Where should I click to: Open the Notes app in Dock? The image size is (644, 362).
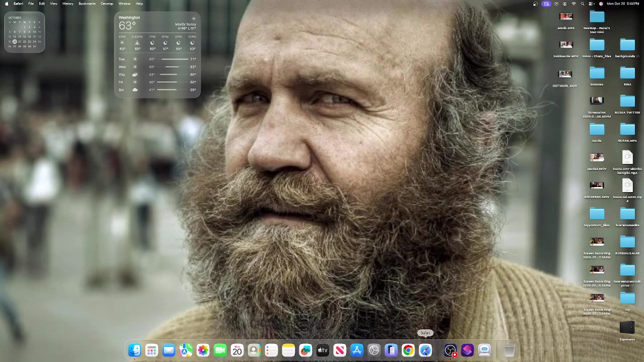point(288,350)
